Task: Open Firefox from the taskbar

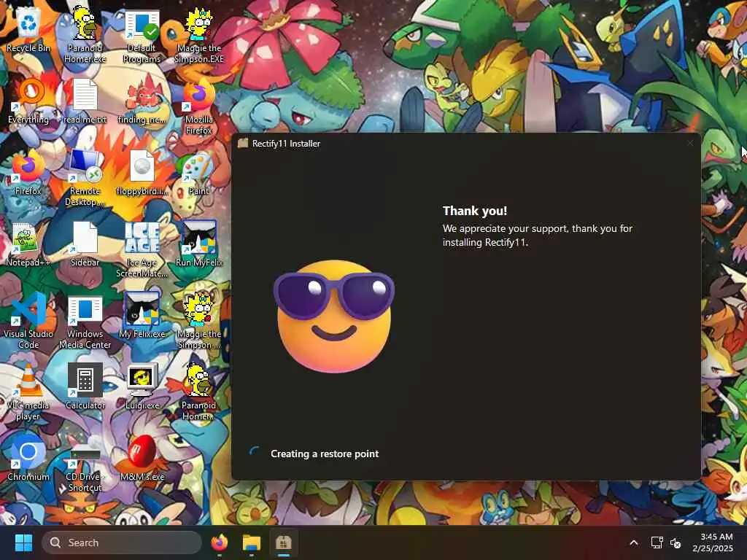Action: (x=220, y=542)
